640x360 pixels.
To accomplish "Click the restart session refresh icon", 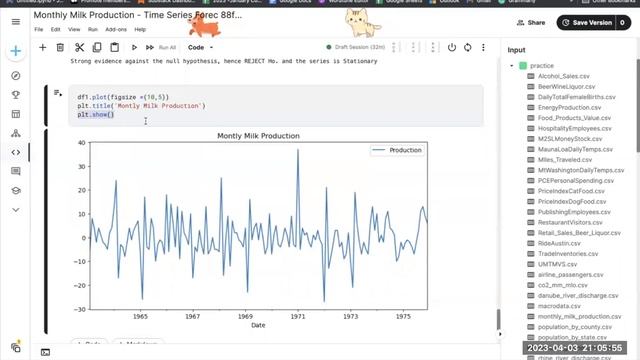I will pos(467,47).
